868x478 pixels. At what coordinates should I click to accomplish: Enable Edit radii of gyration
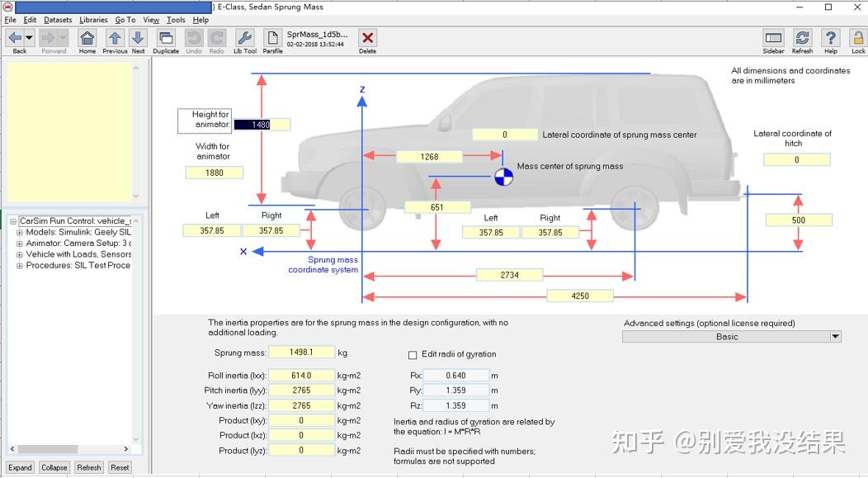[x=412, y=354]
